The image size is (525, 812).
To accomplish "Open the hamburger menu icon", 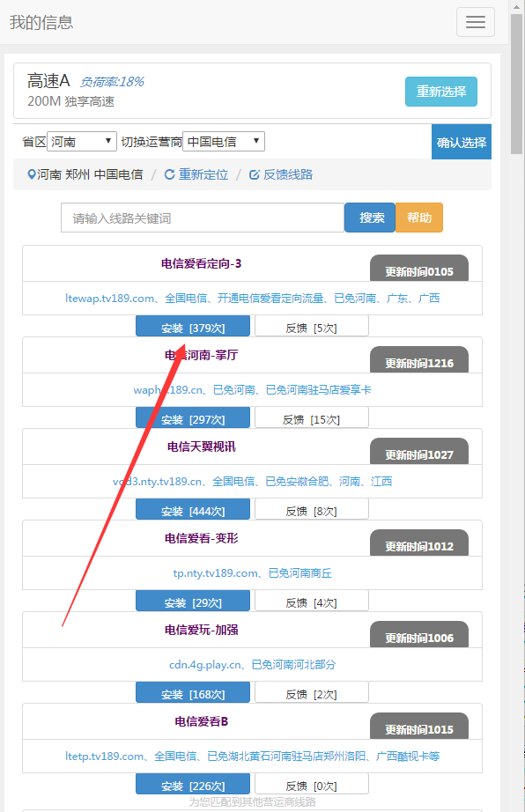I will tap(476, 22).
